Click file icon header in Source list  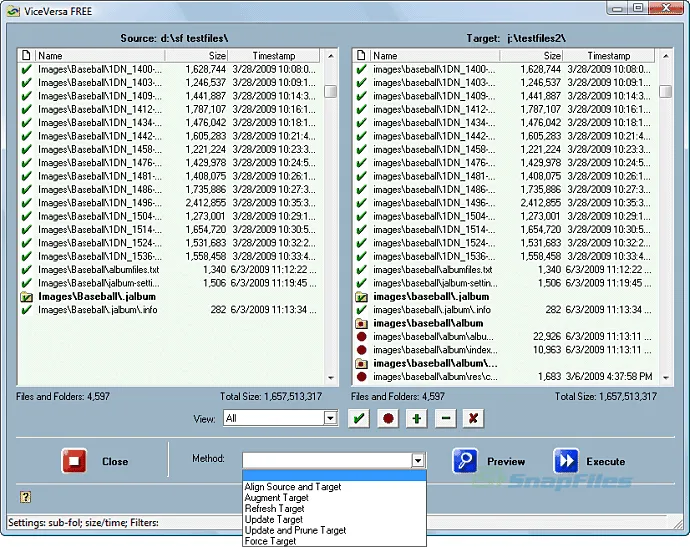pos(26,55)
